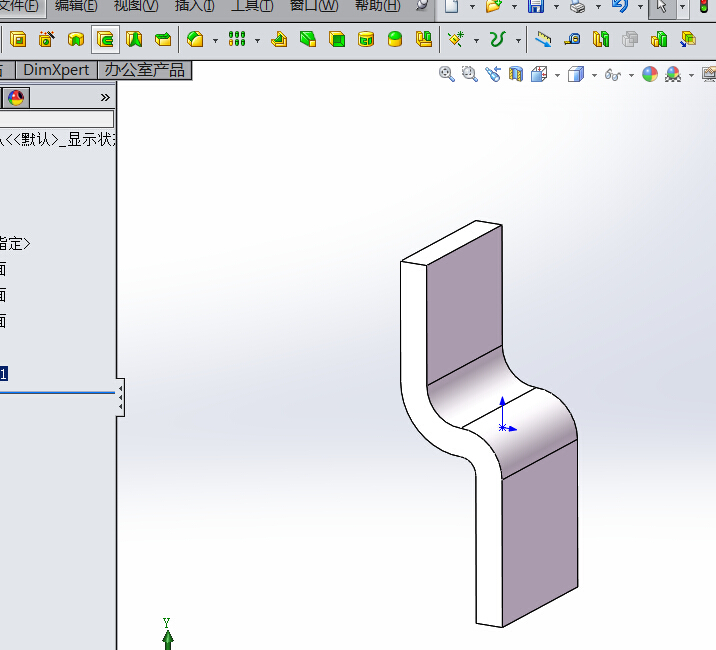Click the Undo arrow icon

620,6
